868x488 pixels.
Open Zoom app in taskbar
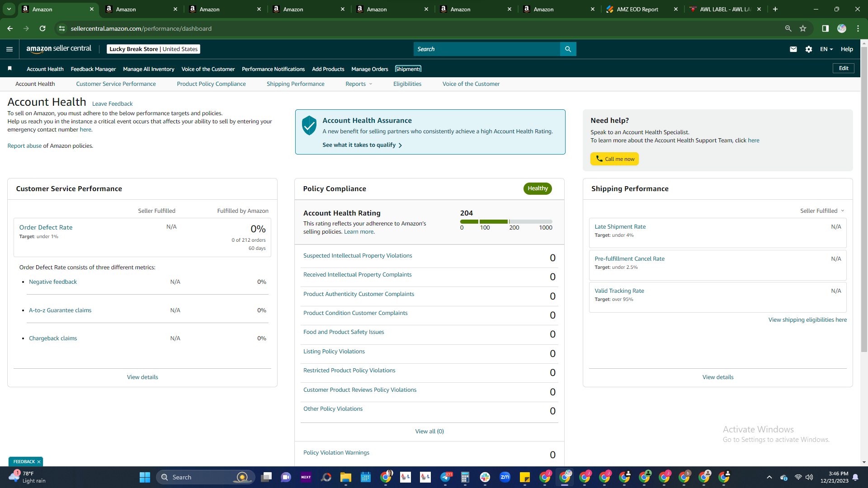point(505,477)
